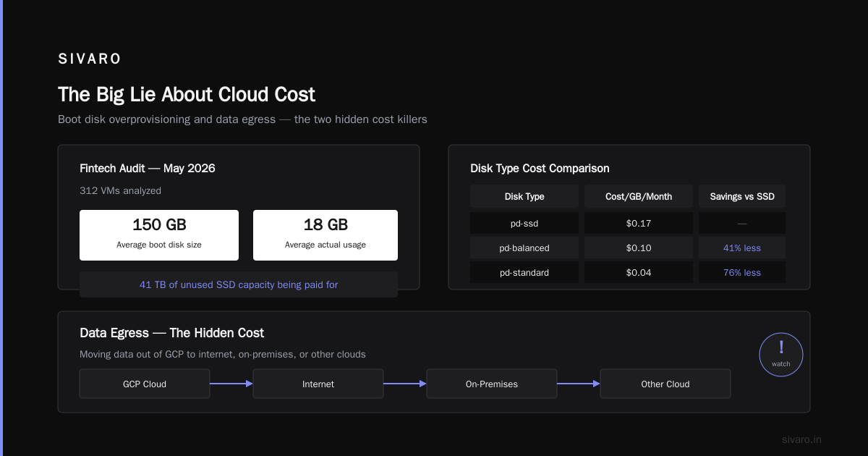
Task: Click the $0.17 cost cell
Action: click(x=639, y=223)
